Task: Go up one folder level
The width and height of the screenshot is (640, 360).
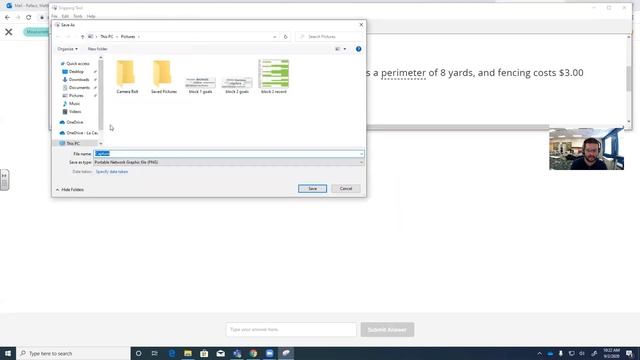Action: pyautogui.click(x=82, y=37)
